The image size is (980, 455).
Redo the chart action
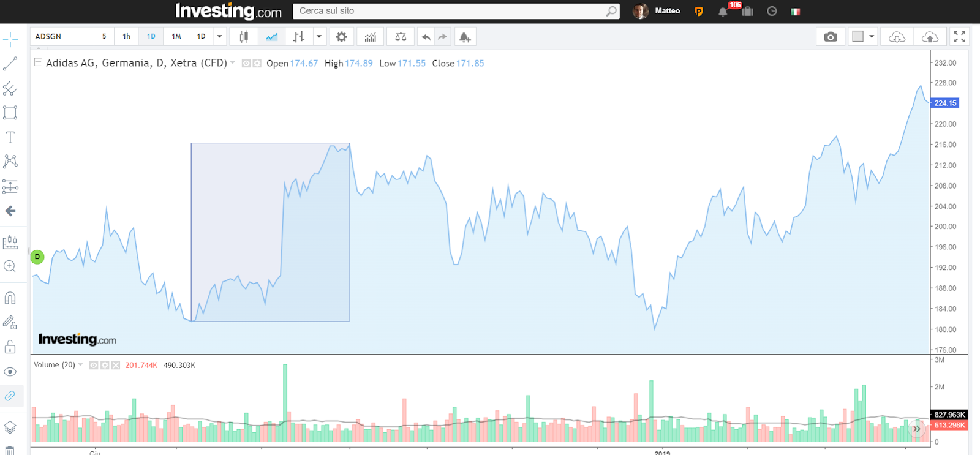tap(442, 37)
